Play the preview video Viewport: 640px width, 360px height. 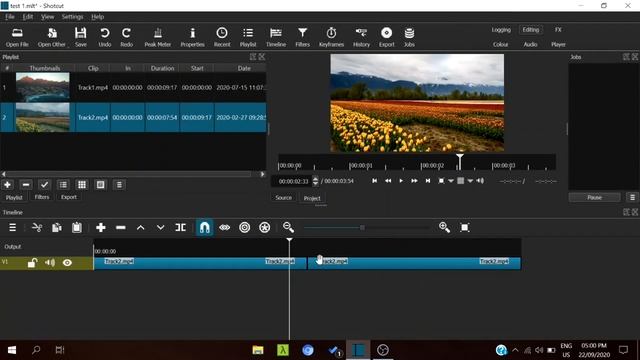[401, 181]
